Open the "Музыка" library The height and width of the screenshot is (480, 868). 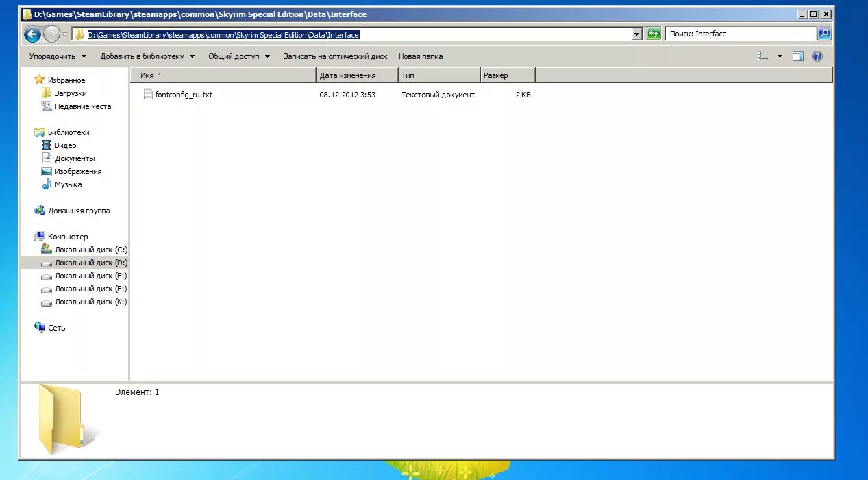coord(68,184)
